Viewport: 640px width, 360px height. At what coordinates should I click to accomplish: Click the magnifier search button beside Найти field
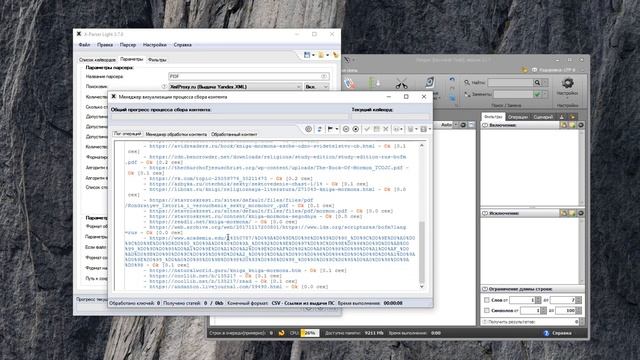[537, 82]
